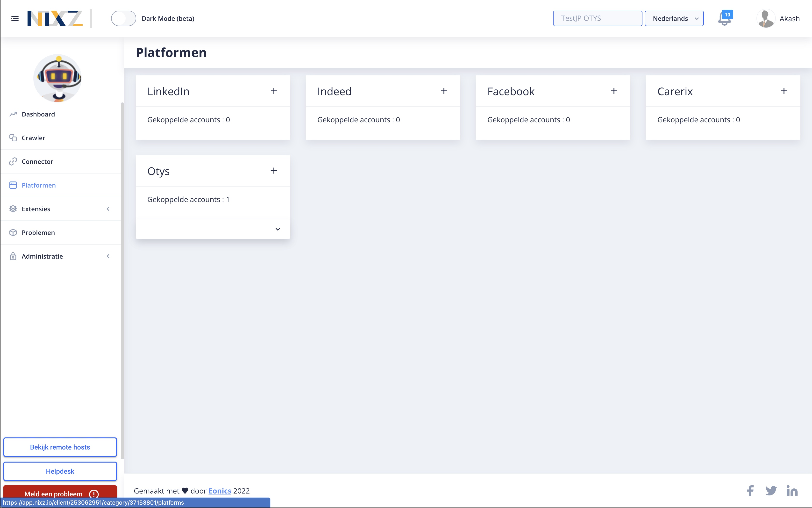Open the Akash user name menu
This screenshot has height=508, width=812.
(789, 19)
